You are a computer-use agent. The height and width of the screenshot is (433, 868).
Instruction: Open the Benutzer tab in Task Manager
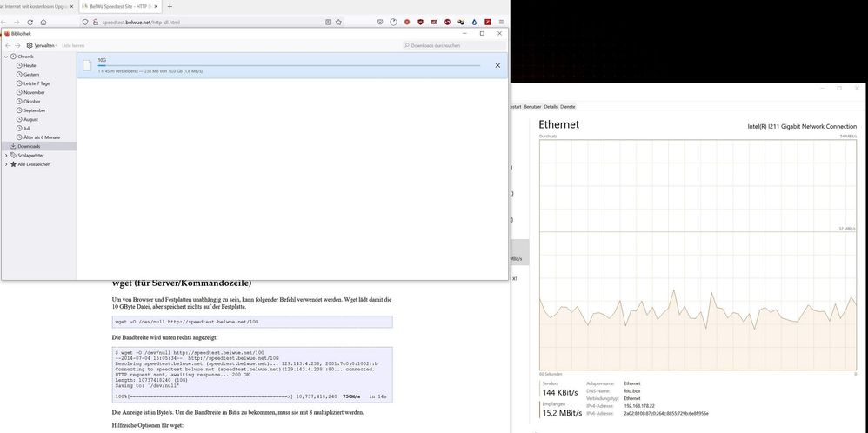coord(532,106)
